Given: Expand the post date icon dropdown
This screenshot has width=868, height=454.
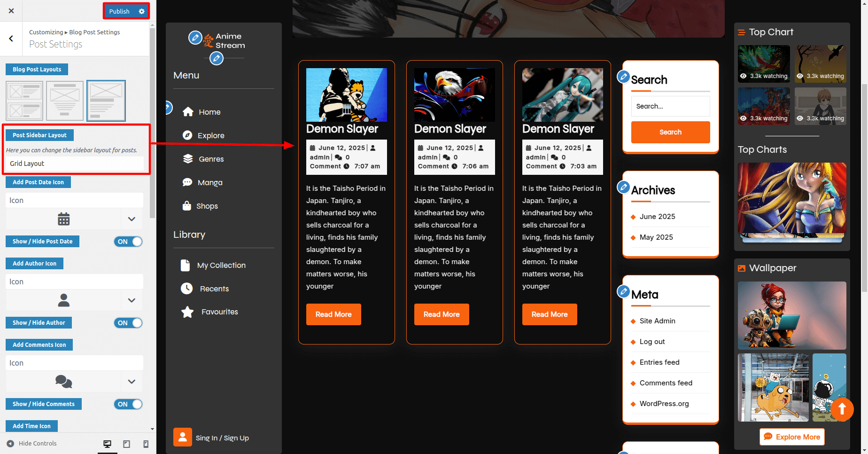Looking at the screenshot, I should coord(132,219).
